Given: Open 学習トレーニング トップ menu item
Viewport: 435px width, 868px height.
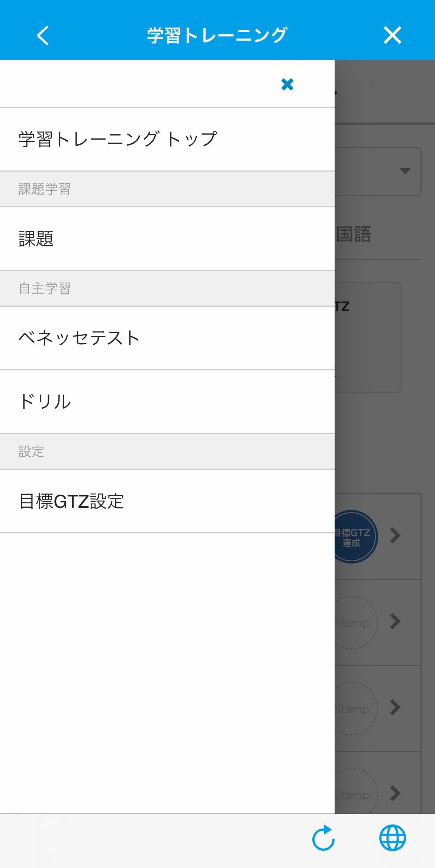Looking at the screenshot, I should (167, 139).
